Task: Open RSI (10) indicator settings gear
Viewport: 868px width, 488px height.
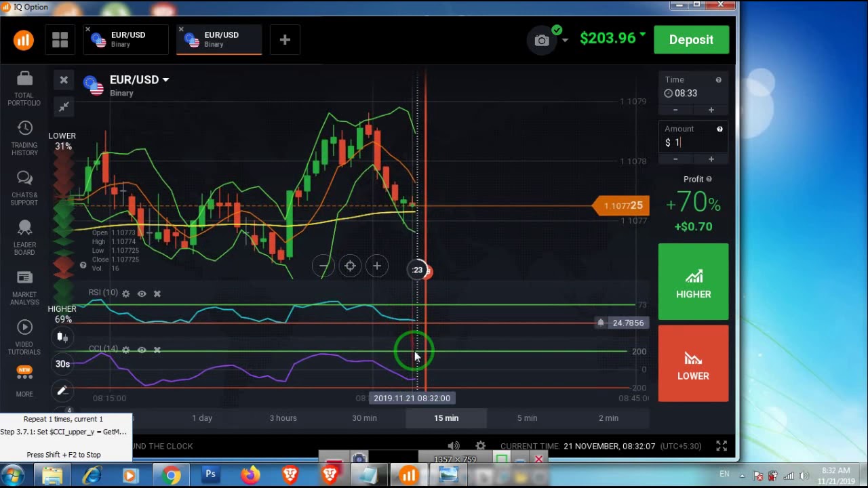Action: [125, 293]
